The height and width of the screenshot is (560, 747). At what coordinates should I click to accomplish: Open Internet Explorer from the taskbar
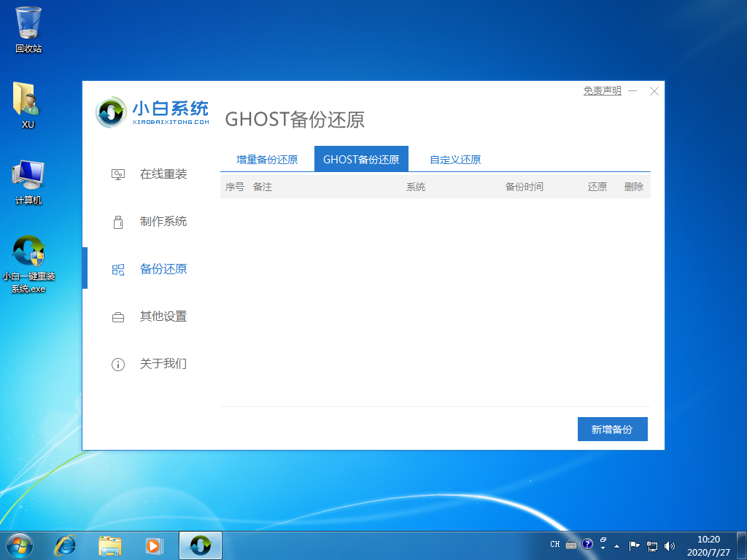65,544
